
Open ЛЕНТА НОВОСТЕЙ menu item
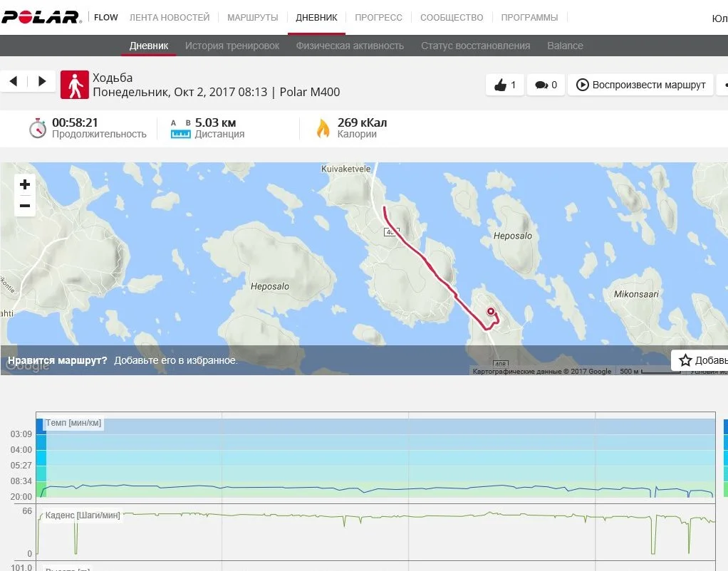tap(170, 17)
